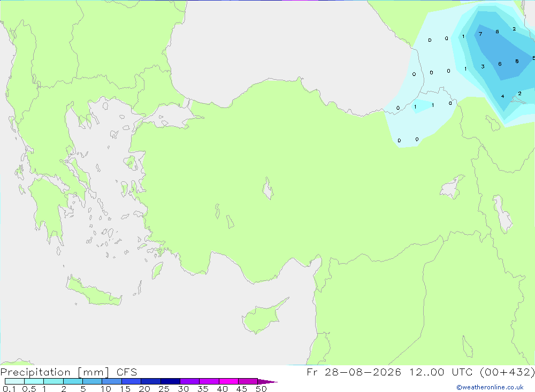Viewport: 535px width, 392px height.
Task: Click the date '28-08-2026' in the footer
Action: pyautogui.click(x=363, y=372)
